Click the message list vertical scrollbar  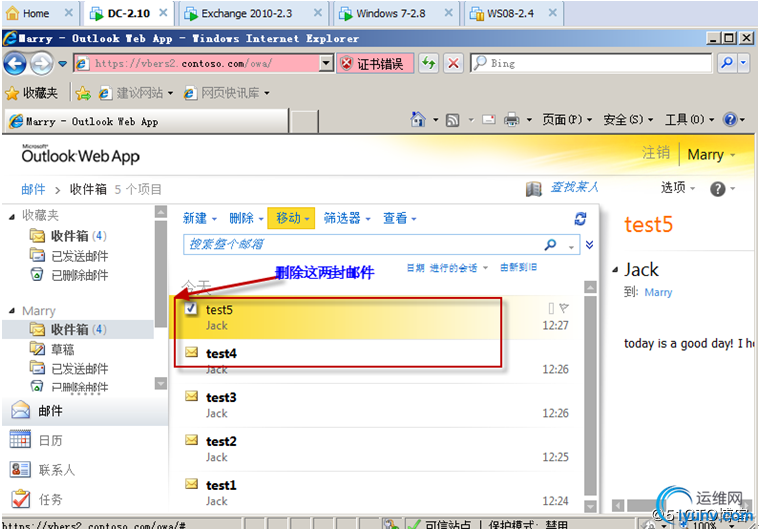[x=590, y=396]
